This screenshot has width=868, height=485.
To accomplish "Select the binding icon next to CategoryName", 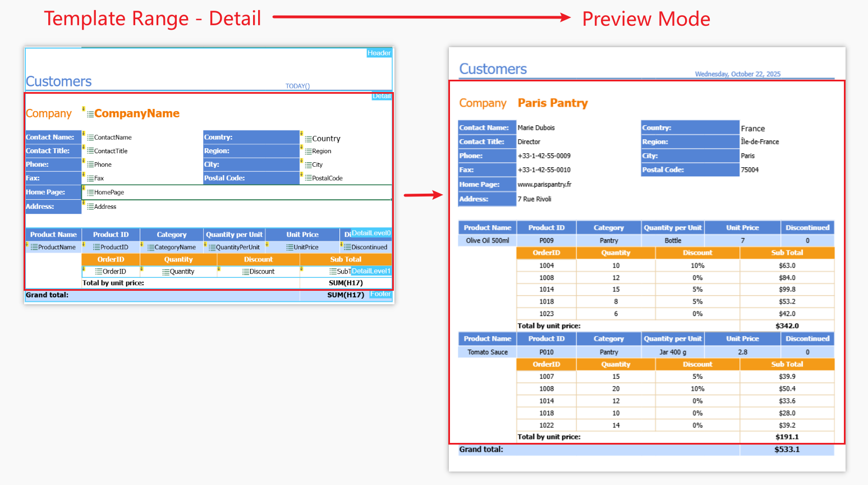I will pos(150,248).
